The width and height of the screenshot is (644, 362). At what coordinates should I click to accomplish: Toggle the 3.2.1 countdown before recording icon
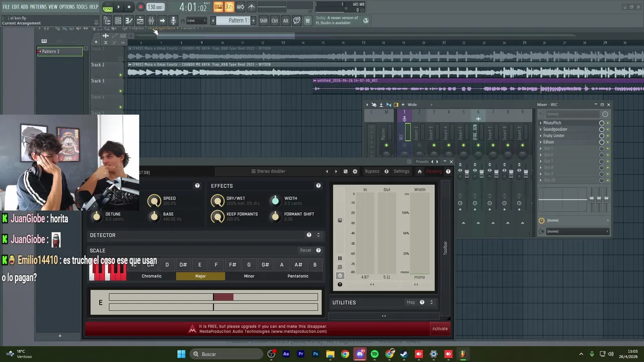[229, 7]
